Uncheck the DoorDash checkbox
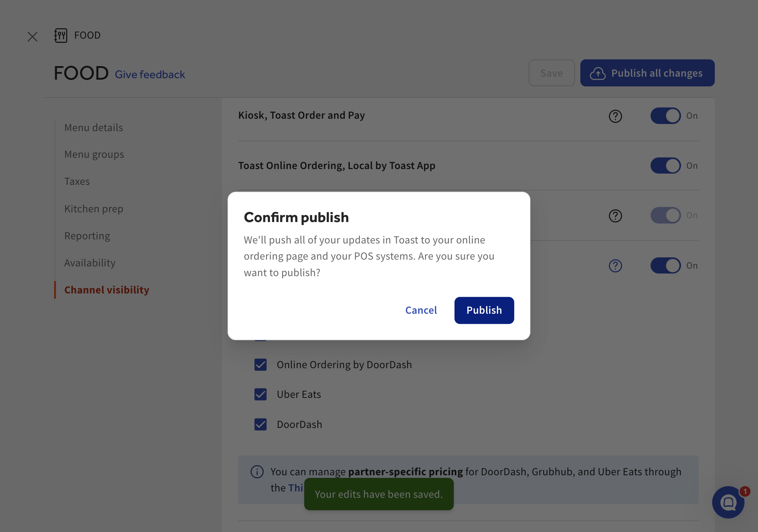The height and width of the screenshot is (532, 758). pos(260,424)
